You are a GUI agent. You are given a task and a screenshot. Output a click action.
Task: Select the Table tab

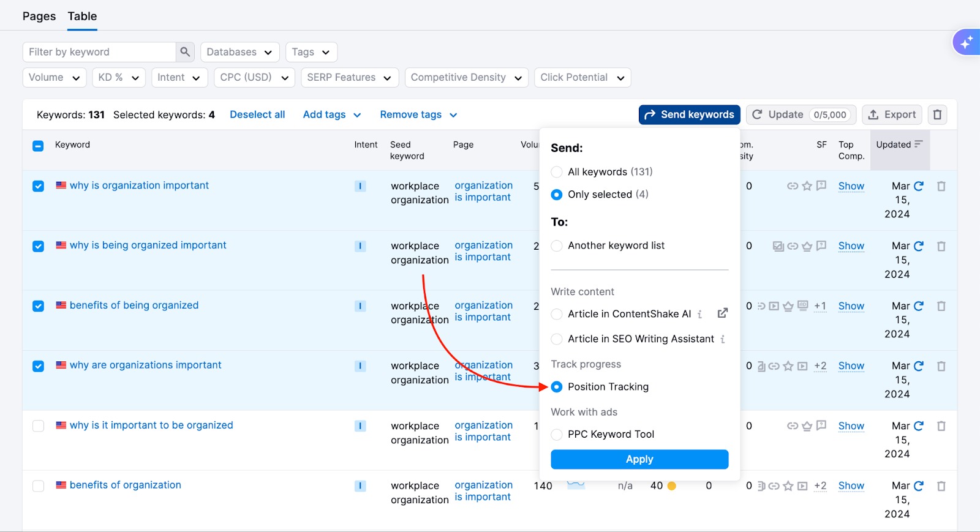(x=82, y=17)
